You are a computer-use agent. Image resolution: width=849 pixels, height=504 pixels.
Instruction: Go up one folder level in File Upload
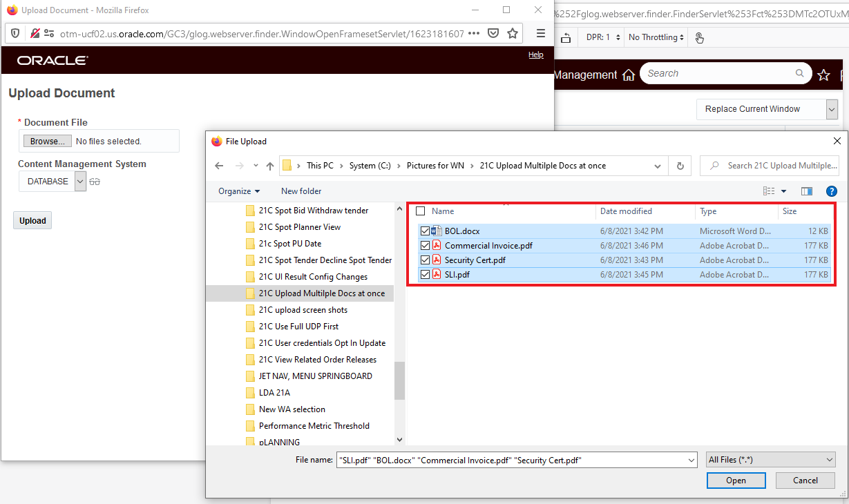click(x=270, y=166)
